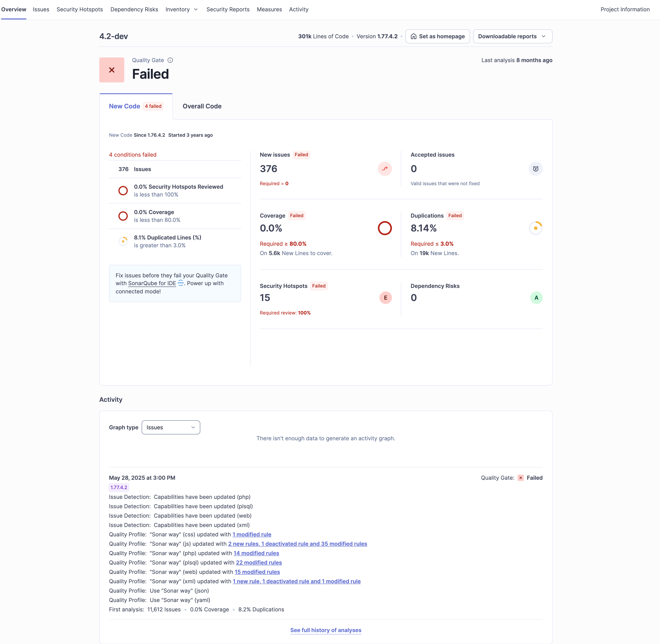Open the Measures navigation tab
This screenshot has width=660, height=644.
coord(269,9)
